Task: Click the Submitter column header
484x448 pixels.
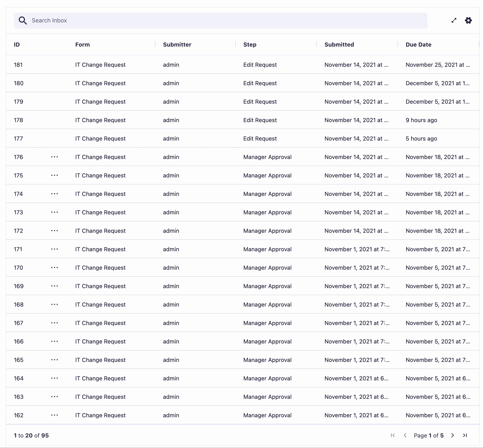Action: (177, 44)
